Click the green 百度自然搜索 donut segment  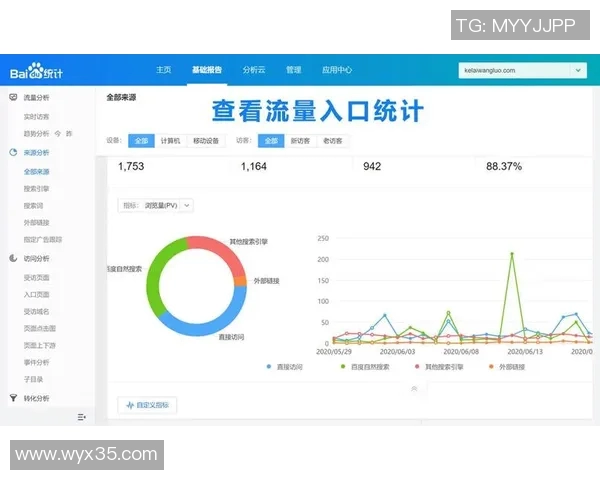153,281
